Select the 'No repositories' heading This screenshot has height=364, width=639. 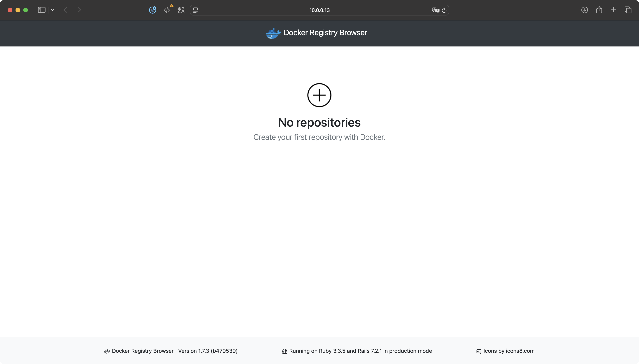pos(319,123)
